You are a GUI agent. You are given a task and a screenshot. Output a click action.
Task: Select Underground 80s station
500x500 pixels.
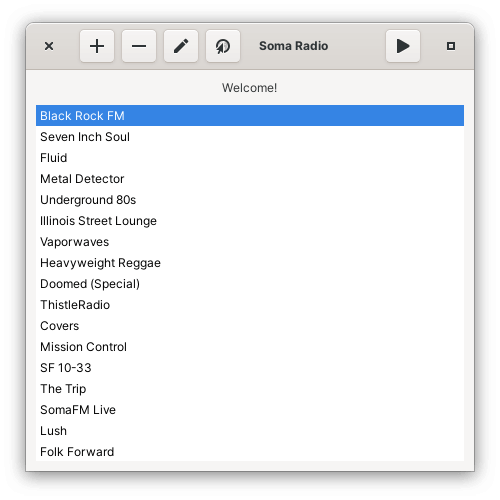(250, 200)
